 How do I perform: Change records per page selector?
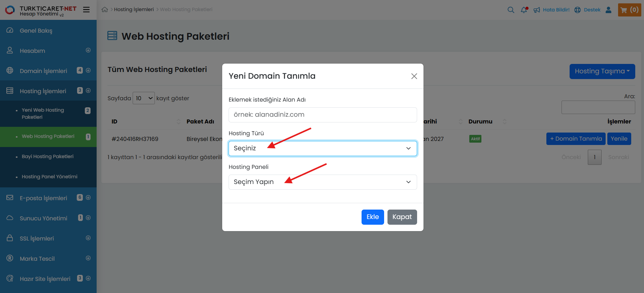[x=144, y=98]
